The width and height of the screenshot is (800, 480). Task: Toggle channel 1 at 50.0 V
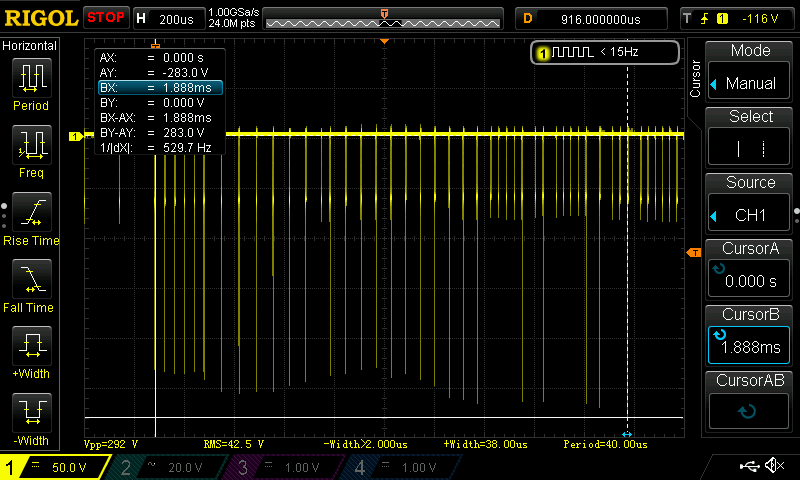(57, 467)
